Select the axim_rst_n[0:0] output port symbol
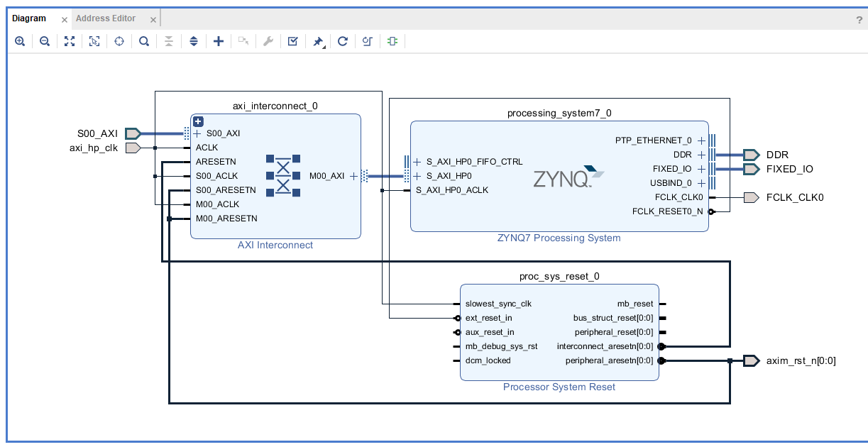 tap(751, 360)
